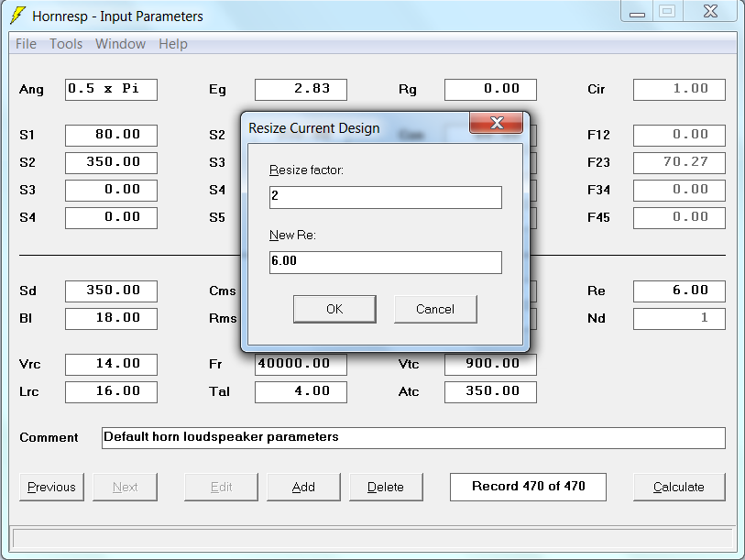This screenshot has width=745, height=560.
Task: Click the Bl field showing 18.00
Action: pos(111,319)
